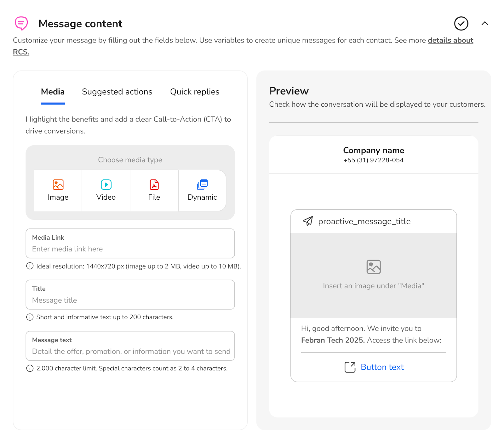504x443 pixels.
Task: Click the circled checkmark status icon
Action: [461, 24]
